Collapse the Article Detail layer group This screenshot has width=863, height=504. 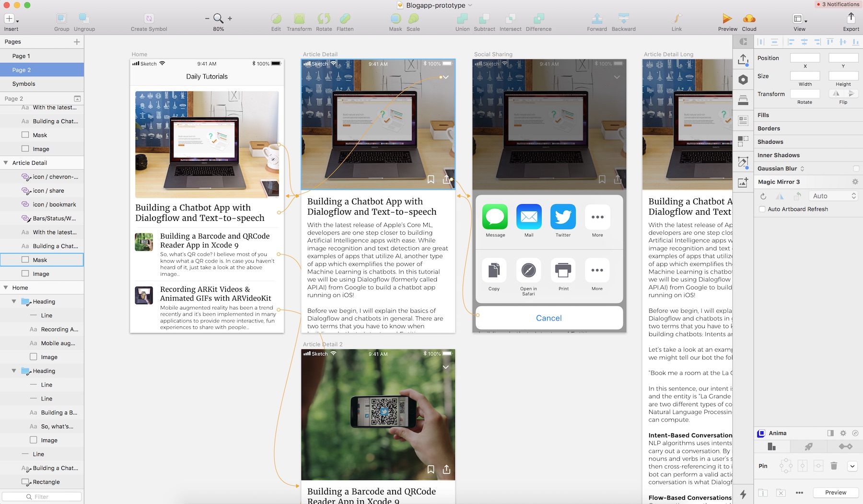(x=5, y=162)
